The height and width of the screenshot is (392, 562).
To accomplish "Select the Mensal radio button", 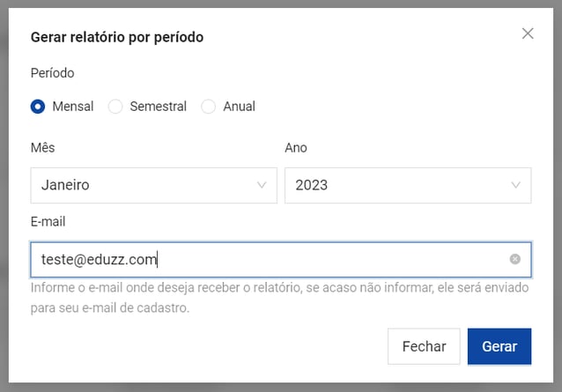I will click(38, 107).
